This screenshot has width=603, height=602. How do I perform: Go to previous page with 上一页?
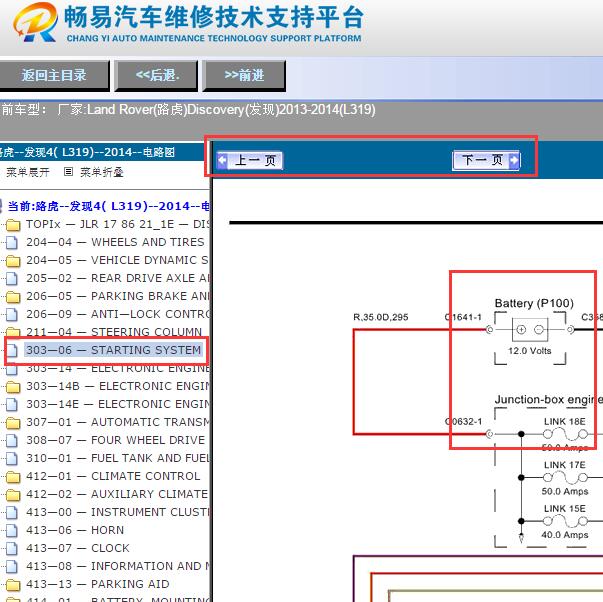[249, 160]
